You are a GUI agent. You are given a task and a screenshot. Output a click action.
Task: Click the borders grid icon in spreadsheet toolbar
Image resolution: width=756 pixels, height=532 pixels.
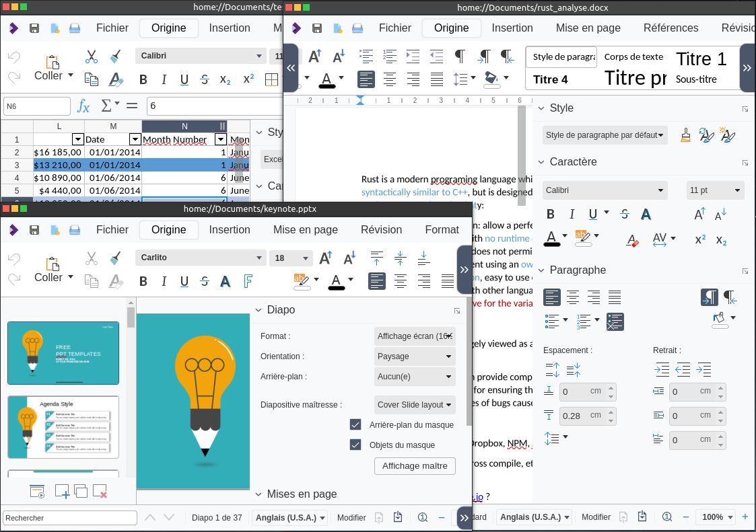coord(271,79)
